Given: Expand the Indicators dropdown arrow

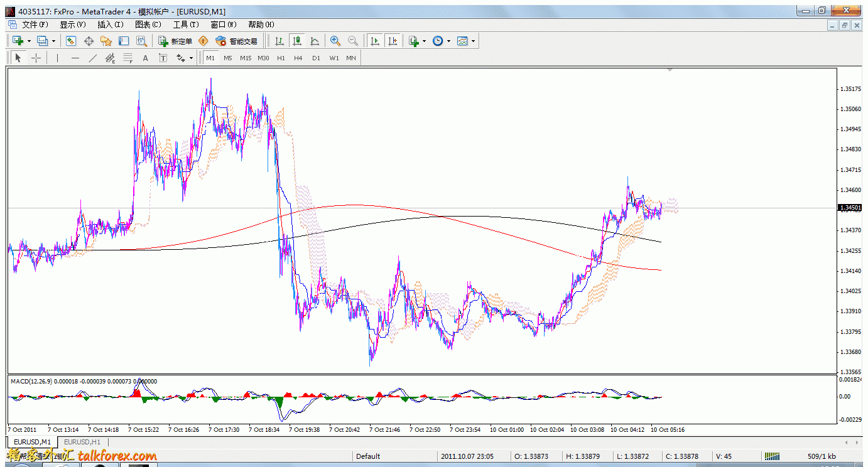Looking at the screenshot, I should 425,41.
